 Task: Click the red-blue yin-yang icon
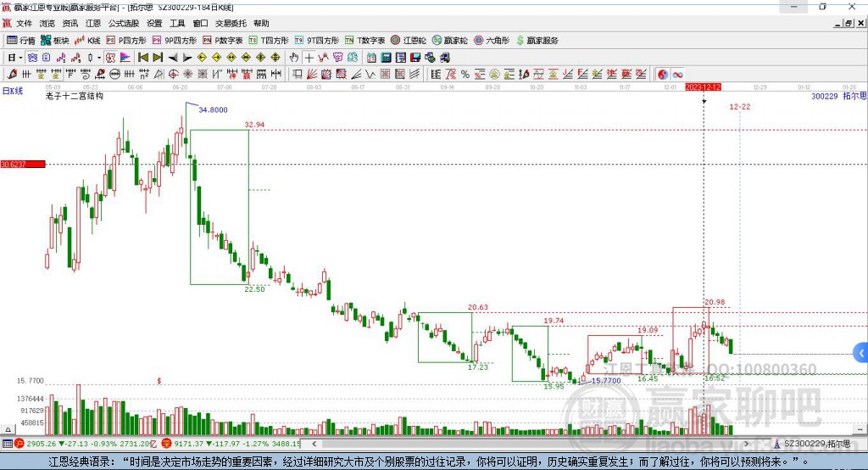tap(663, 75)
